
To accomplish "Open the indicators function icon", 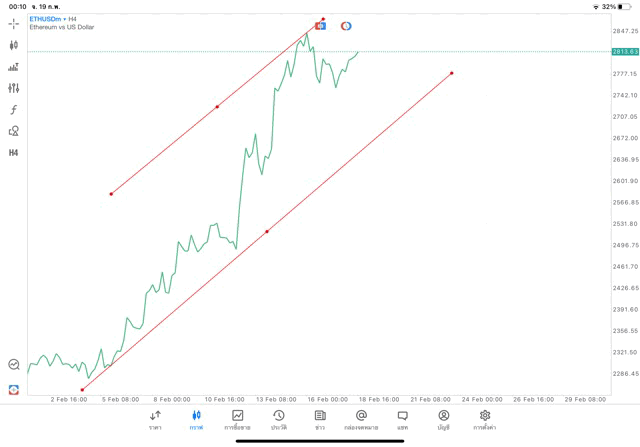I will click(x=13, y=110).
